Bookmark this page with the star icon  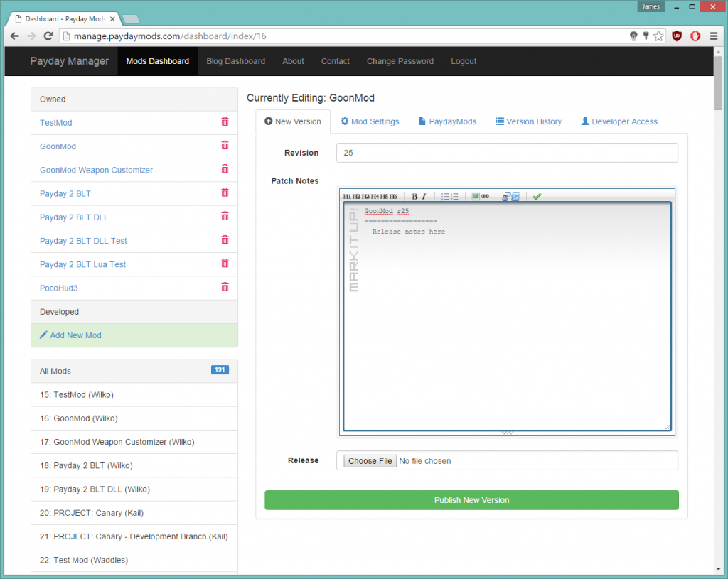click(x=658, y=36)
